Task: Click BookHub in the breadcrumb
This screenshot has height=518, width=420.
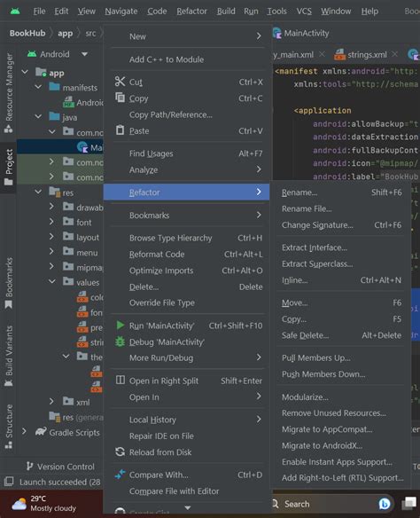Action: click(27, 33)
